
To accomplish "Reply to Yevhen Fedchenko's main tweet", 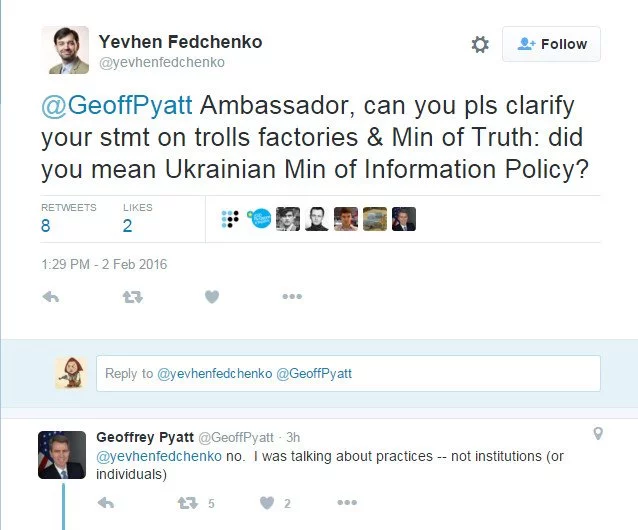I will (51, 296).
